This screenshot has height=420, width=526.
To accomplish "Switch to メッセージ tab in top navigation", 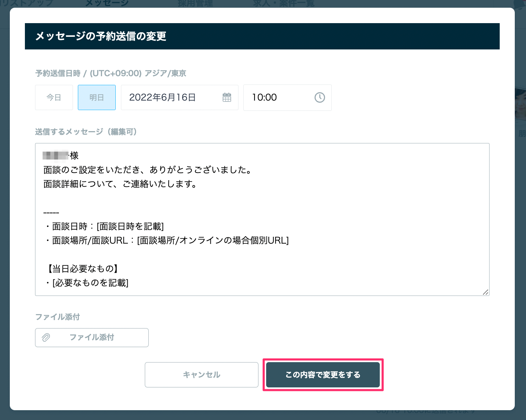I will pyautogui.click(x=107, y=4).
